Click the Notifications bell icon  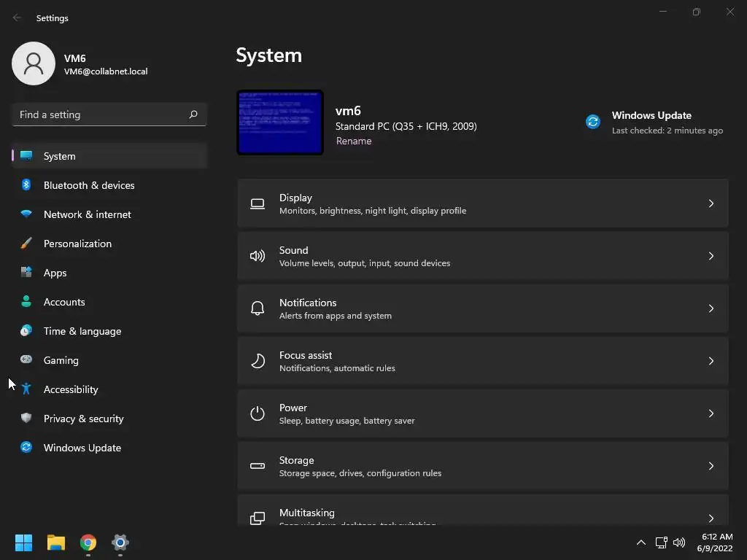pyautogui.click(x=258, y=308)
